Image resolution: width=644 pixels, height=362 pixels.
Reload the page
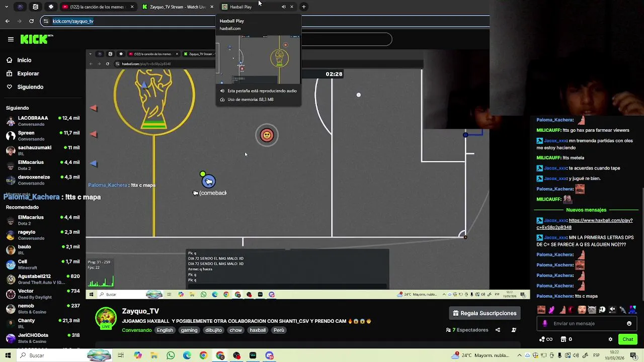tap(31, 21)
